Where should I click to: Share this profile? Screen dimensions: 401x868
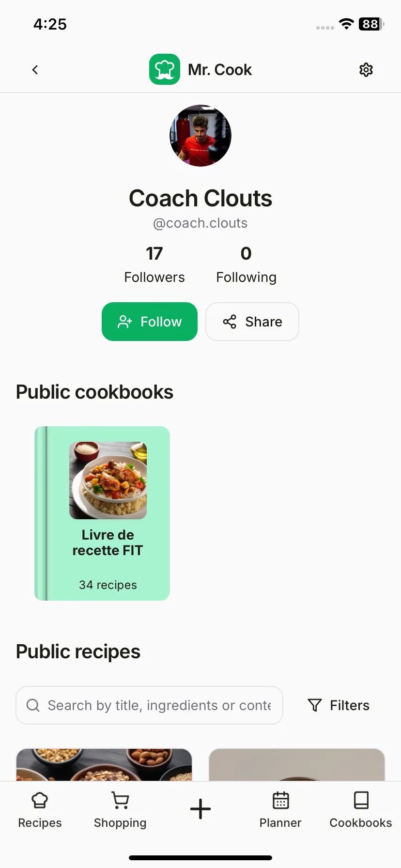coord(252,322)
